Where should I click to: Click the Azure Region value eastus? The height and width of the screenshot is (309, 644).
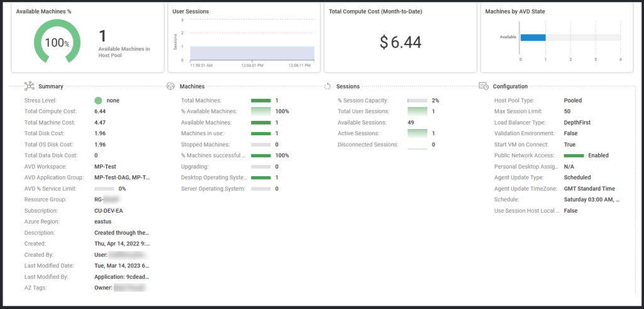(103, 222)
